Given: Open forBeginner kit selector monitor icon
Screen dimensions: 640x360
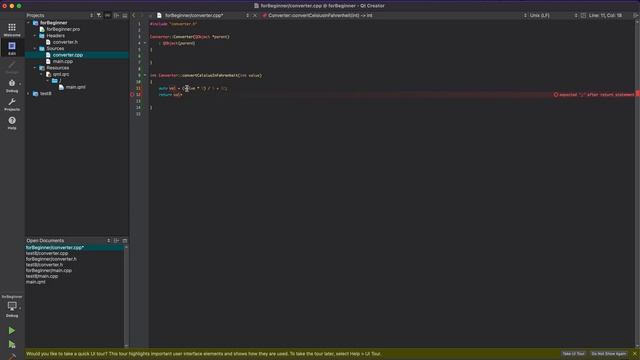Looking at the screenshot, I should pyautogui.click(x=12, y=306).
